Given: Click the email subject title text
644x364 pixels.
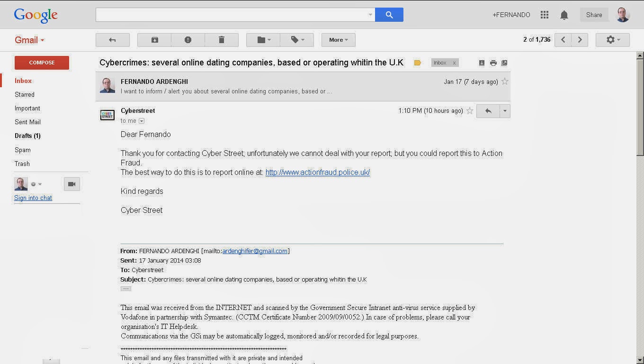Looking at the screenshot, I should tap(251, 63).
